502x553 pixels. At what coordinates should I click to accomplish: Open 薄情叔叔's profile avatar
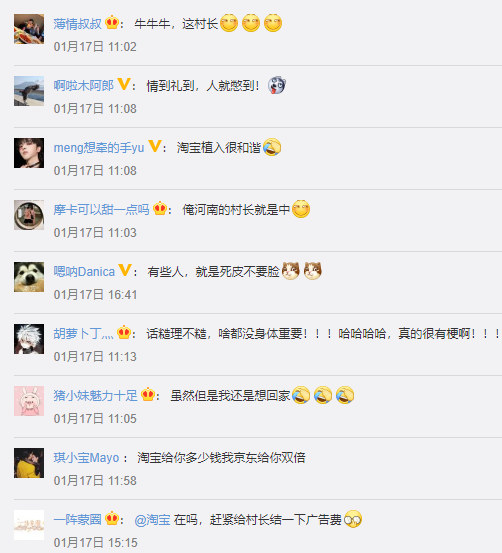pos(29,29)
